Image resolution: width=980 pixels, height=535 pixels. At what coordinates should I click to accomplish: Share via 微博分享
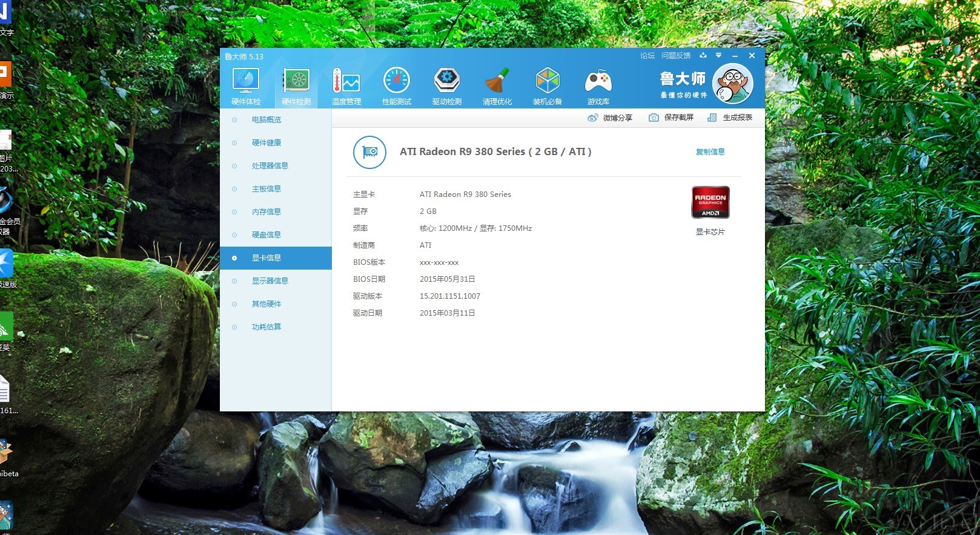pyautogui.click(x=610, y=118)
